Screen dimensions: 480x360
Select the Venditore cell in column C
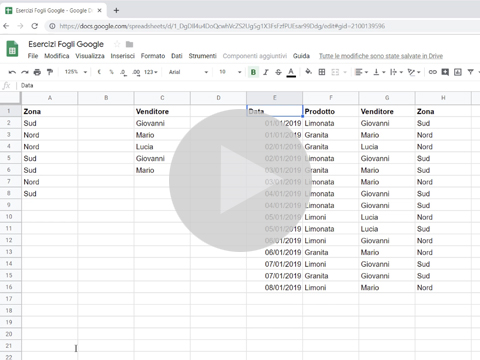162,111
